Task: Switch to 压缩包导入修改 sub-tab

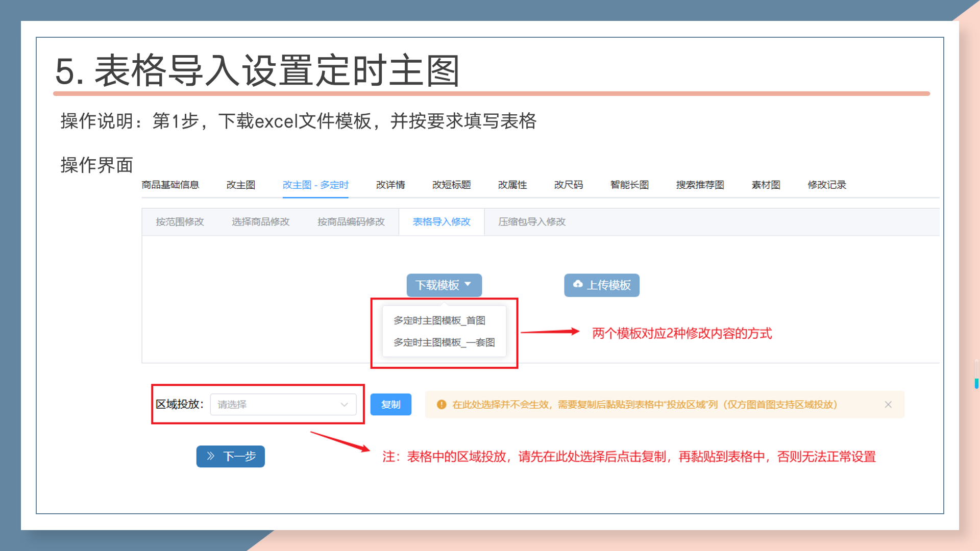Action: pos(532,222)
